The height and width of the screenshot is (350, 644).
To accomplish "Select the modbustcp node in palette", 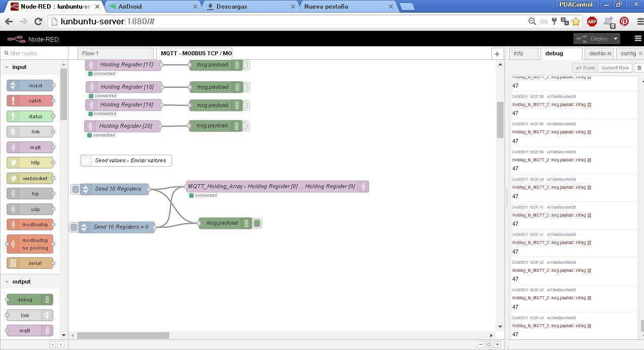I will [x=30, y=225].
